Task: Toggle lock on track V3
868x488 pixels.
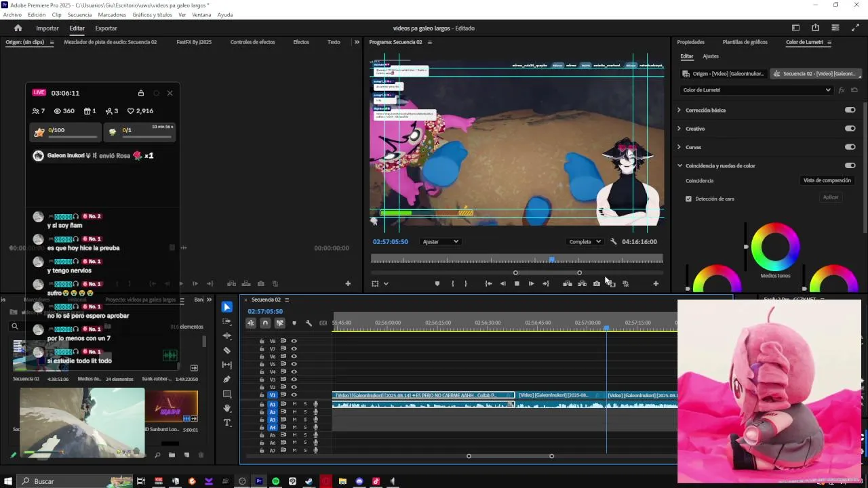Action: point(262,380)
